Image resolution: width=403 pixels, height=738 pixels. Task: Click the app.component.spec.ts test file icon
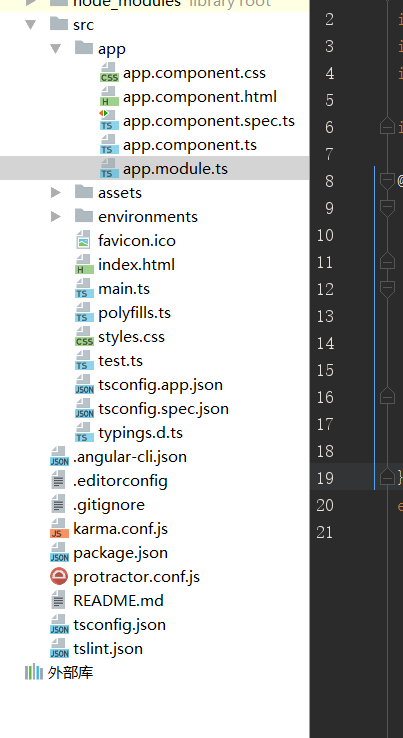pyautogui.click(x=109, y=121)
